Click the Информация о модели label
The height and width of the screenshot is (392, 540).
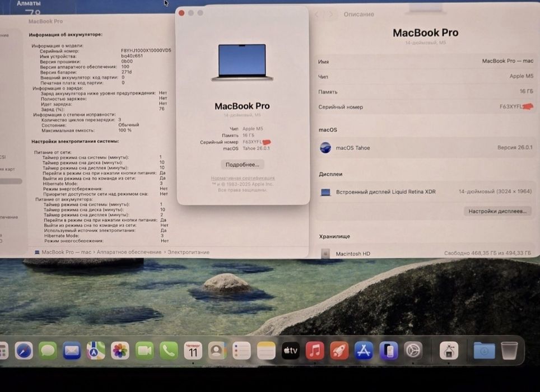click(x=58, y=45)
